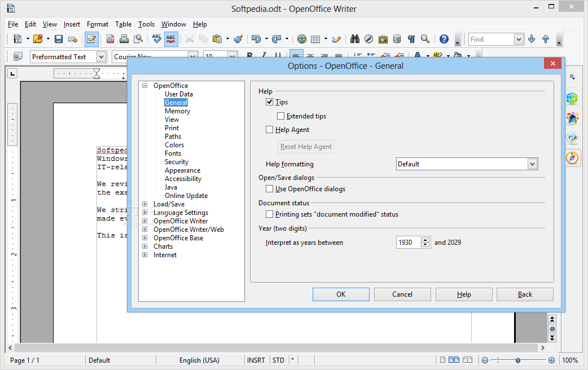Click OK in Options dialog

tap(341, 294)
